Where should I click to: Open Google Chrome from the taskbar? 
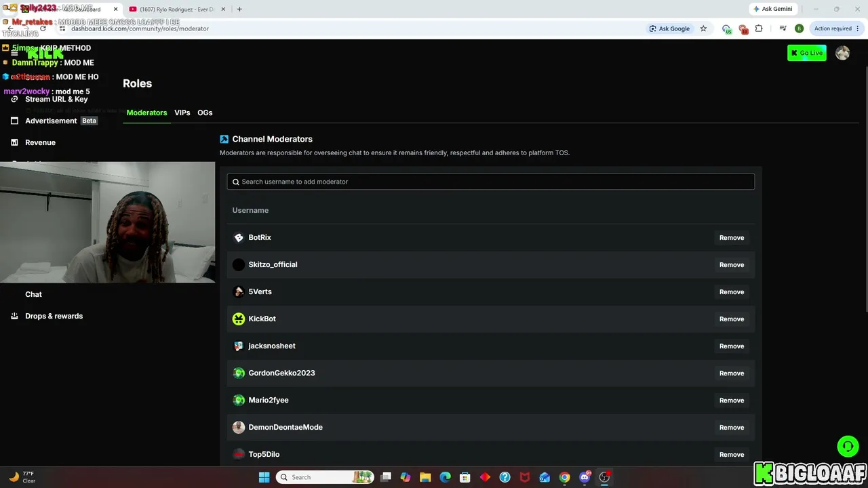point(564,477)
